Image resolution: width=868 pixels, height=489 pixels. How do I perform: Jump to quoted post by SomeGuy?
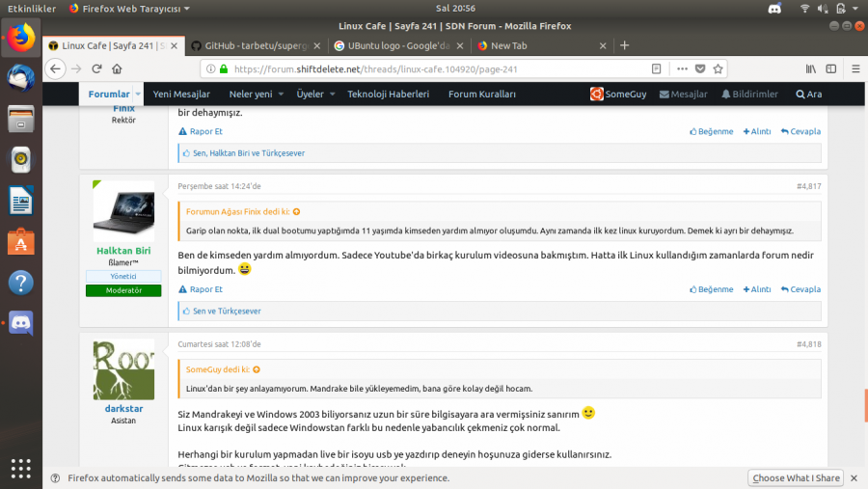(257, 369)
